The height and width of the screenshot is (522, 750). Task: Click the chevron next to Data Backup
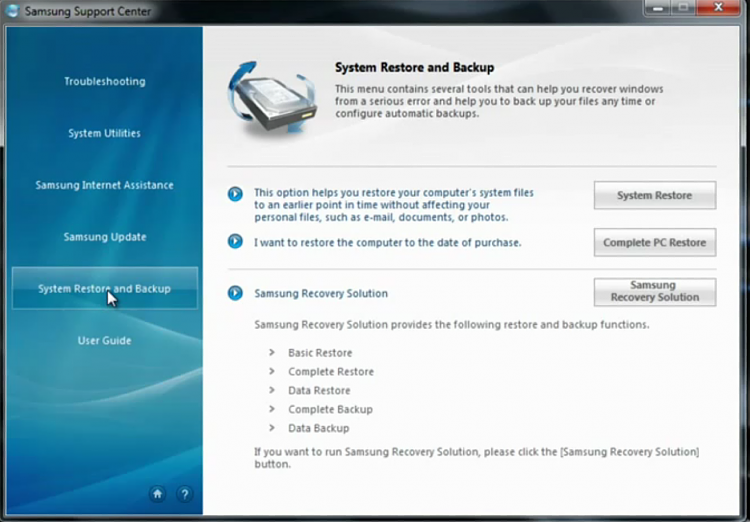[272, 428]
